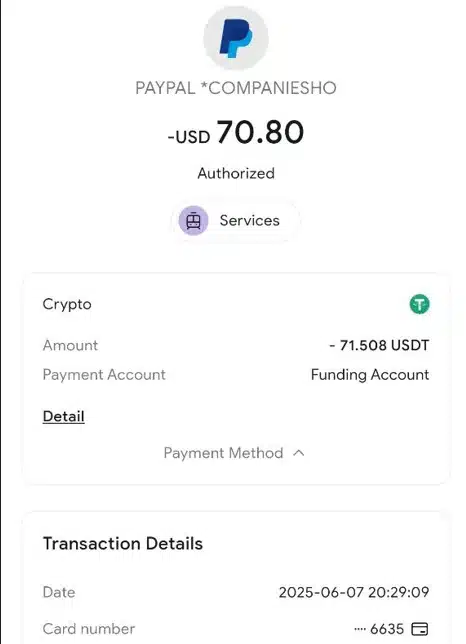466x644 pixels.
Task: Tap the Funding Account value
Action: (370, 375)
